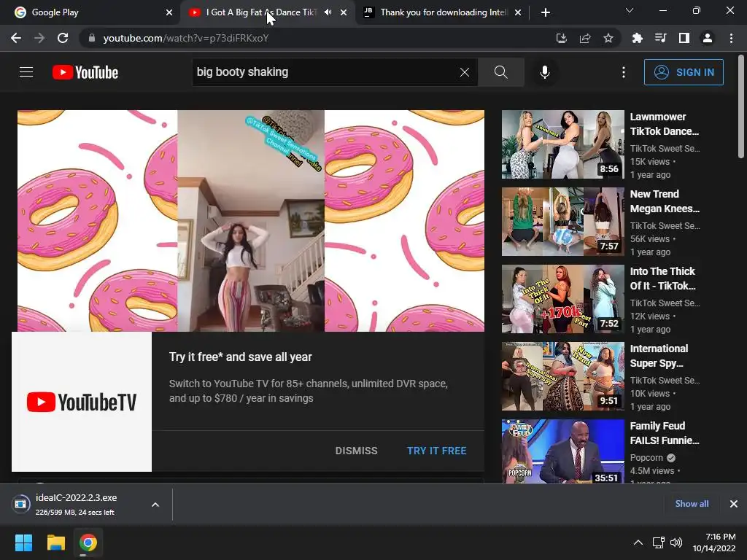Open the Lawnmower TikTok Dance title

click(x=665, y=124)
